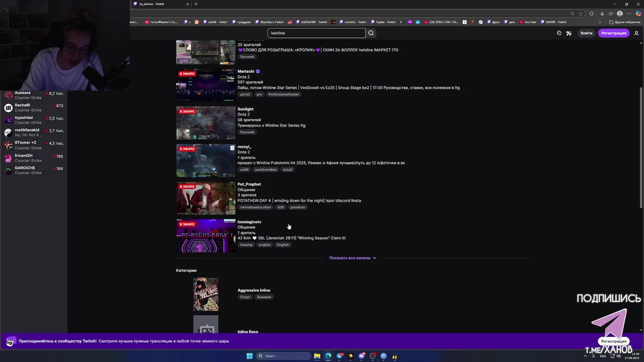This screenshot has height=362, width=644.
Task: Open Sunlight channel link
Action: [246, 109]
